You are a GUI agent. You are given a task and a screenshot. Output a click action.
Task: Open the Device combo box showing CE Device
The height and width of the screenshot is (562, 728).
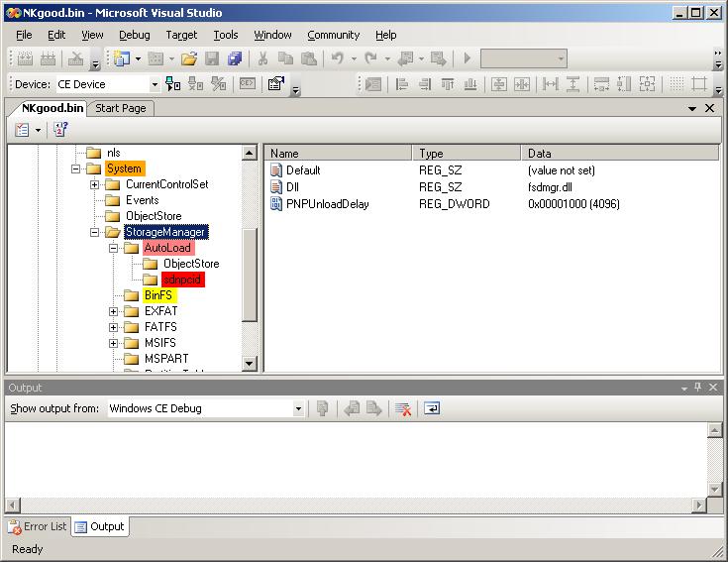108,84
